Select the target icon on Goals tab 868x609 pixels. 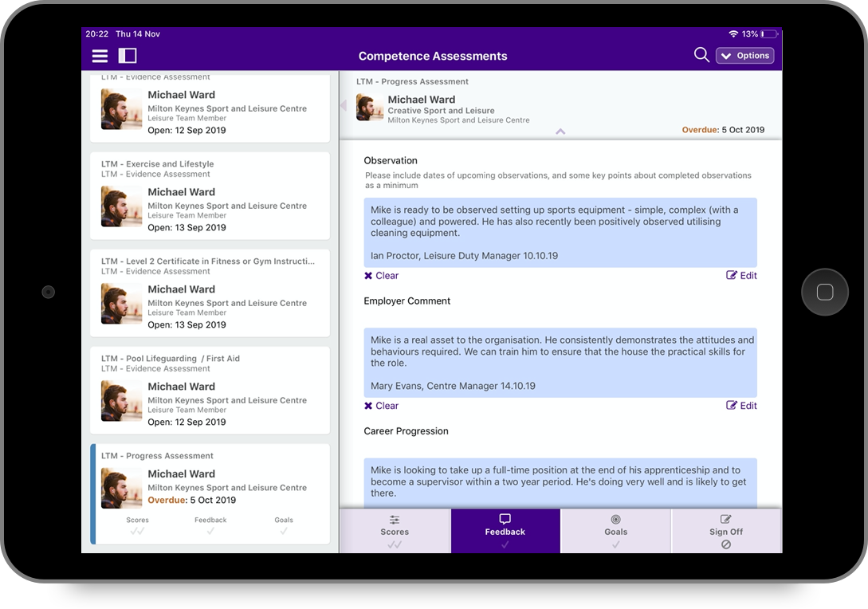coord(615,519)
